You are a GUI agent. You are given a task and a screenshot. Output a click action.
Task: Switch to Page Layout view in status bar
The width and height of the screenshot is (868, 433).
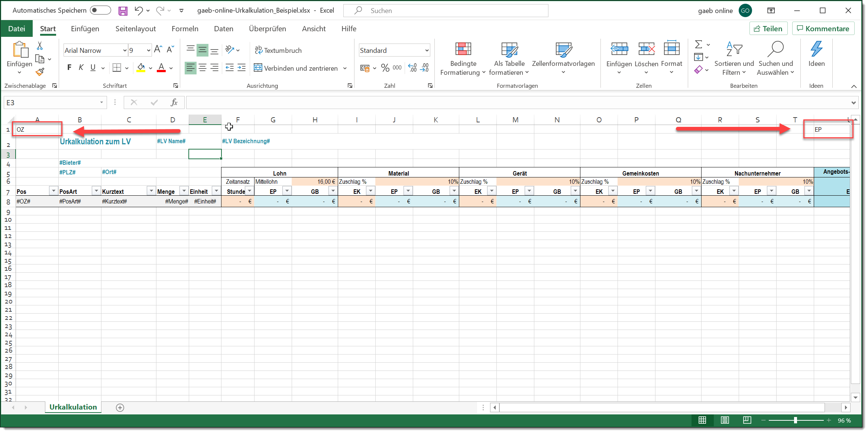coord(725,420)
